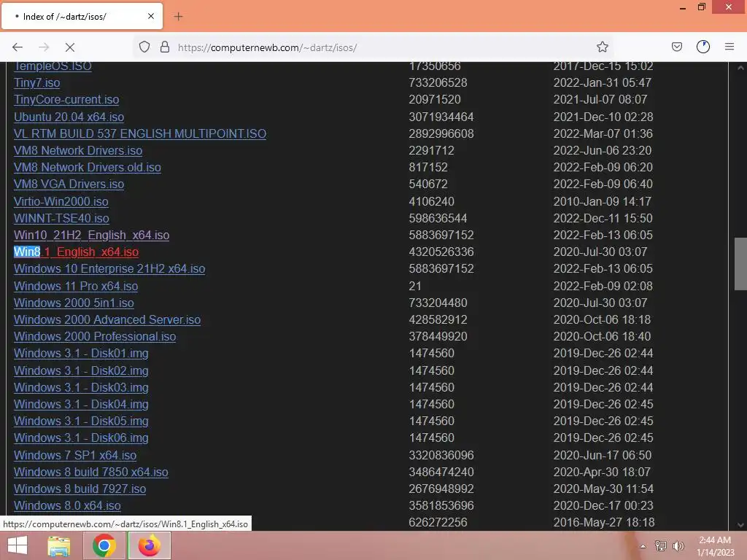Viewport: 747px width, 560px height.
Task: Bookmark this page with the star
Action: tap(602, 47)
